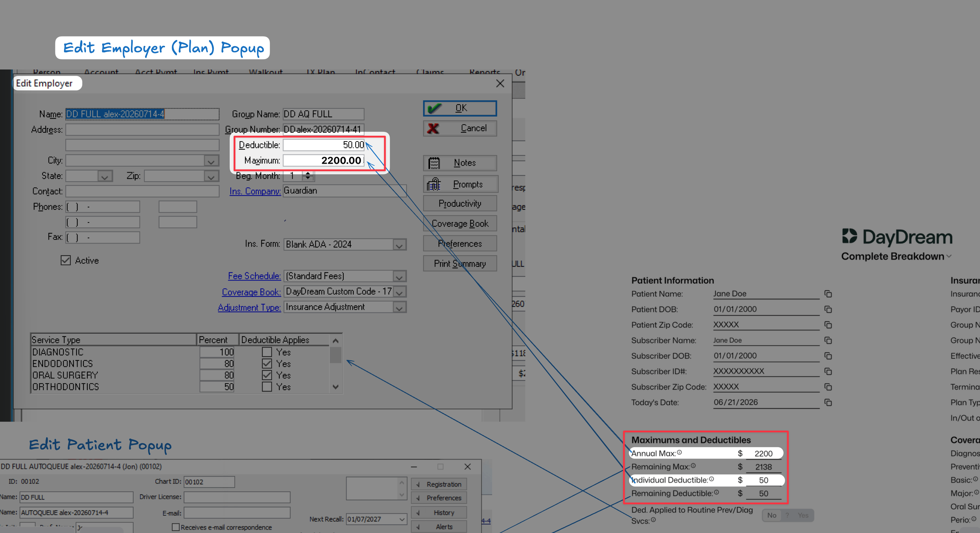Click the DayDream logo
The height and width of the screenshot is (533, 980).
point(897,237)
